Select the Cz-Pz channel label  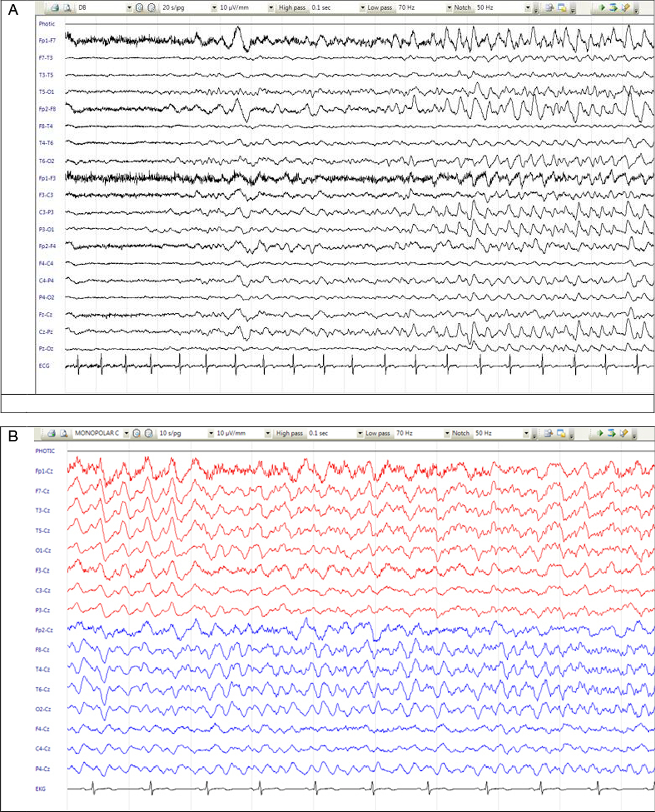tap(46, 332)
